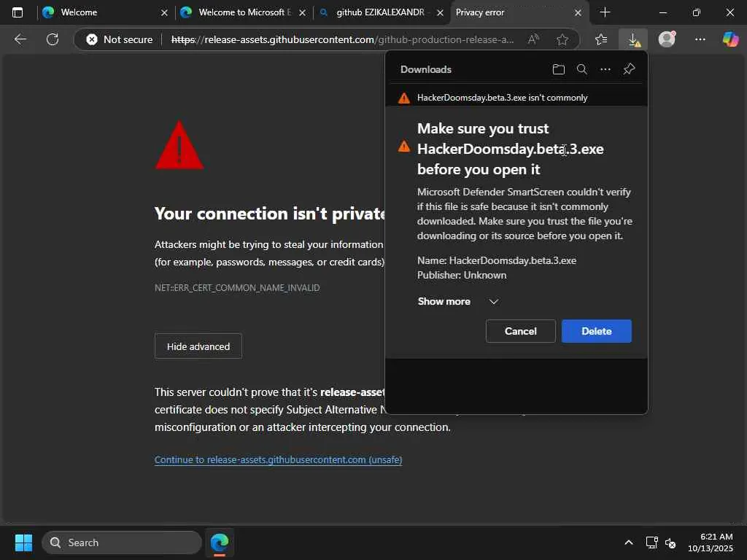
Task: Show hidden system tray icons chevron
Action: (x=628, y=542)
